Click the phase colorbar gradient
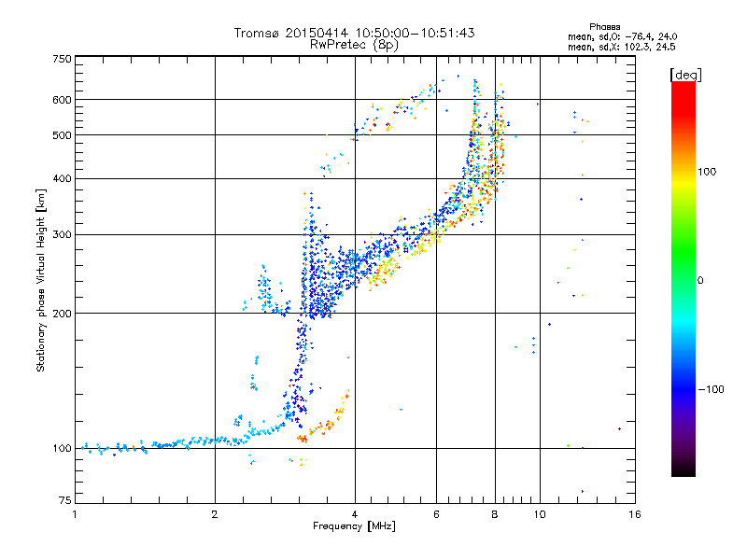Viewport: 747px width, 560px height. 684,278
